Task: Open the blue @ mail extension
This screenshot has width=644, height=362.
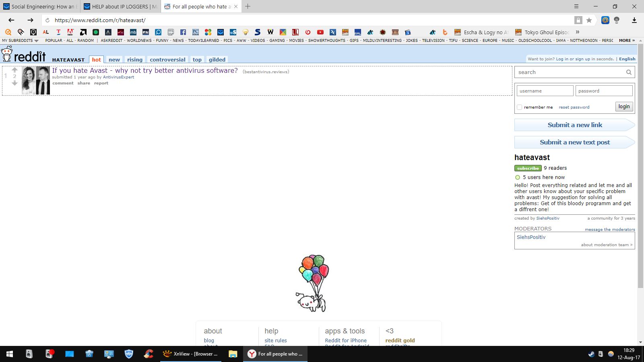Action: coord(605,20)
